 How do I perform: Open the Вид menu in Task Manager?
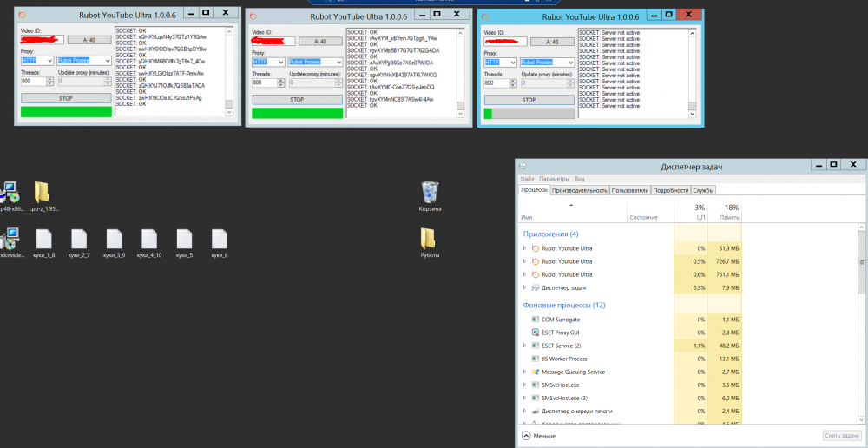(579, 179)
